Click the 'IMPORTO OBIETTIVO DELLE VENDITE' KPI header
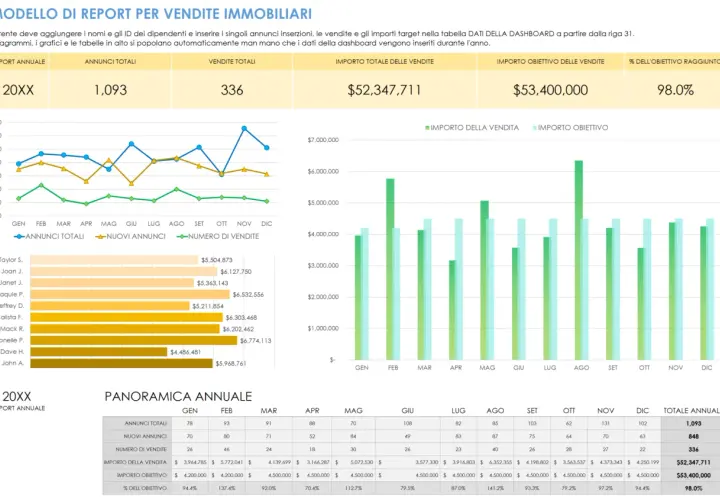Viewport: 720px width, 500px height. pos(551,62)
